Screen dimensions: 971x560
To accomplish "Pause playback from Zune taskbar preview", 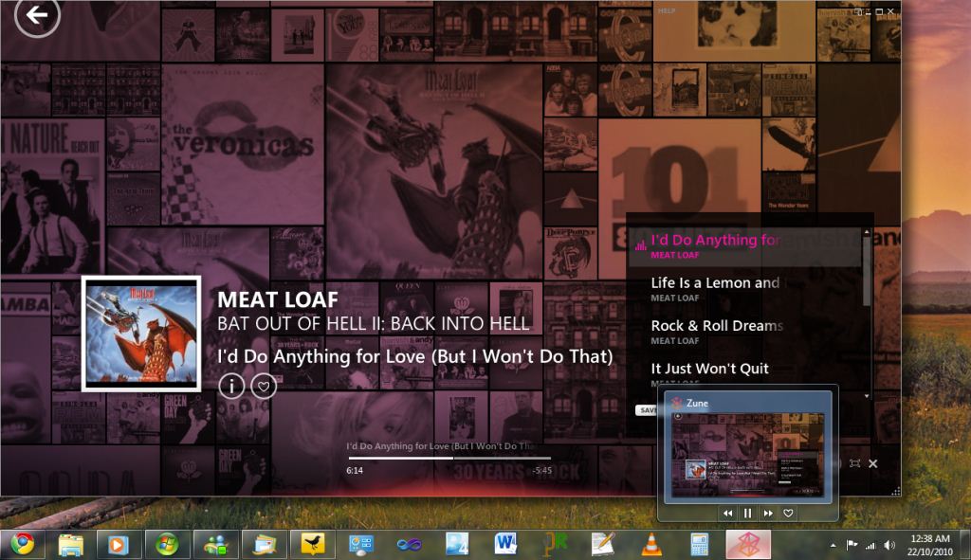I will click(747, 513).
